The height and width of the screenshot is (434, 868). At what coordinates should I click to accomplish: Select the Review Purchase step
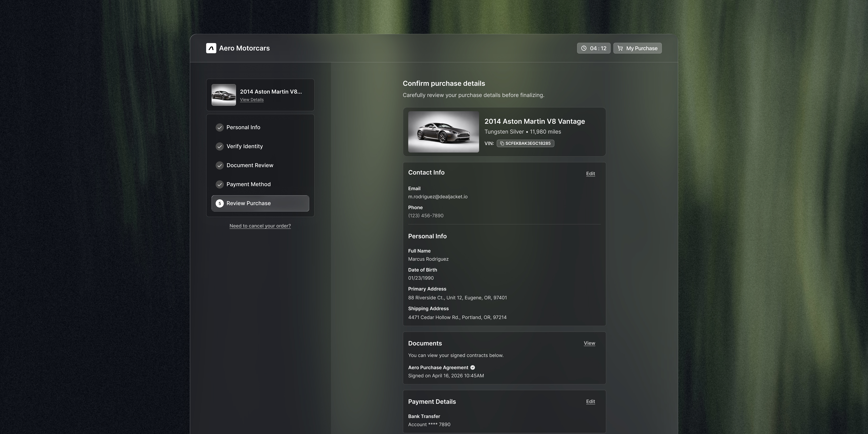[260, 203]
